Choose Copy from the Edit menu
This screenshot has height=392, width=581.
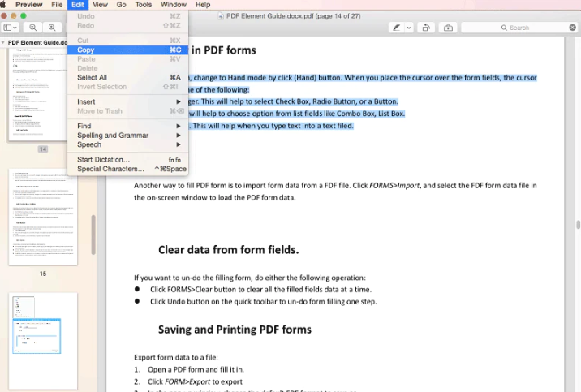click(128, 50)
